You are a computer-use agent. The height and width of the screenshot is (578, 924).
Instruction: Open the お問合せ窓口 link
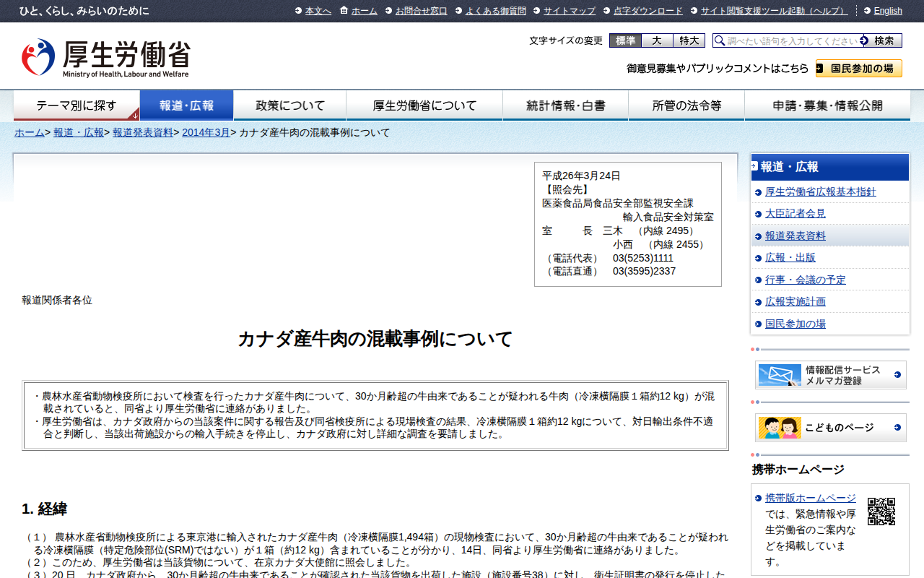[x=422, y=11]
